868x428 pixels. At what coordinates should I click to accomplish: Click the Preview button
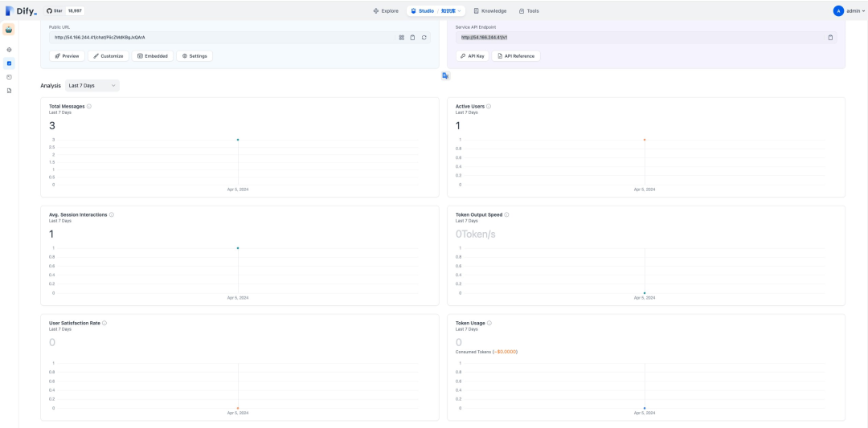67,56
